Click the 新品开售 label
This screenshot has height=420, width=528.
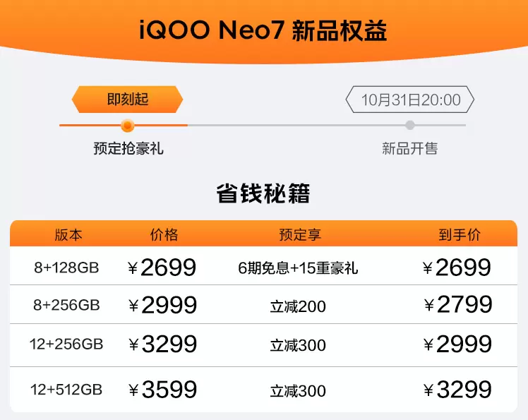click(410, 149)
